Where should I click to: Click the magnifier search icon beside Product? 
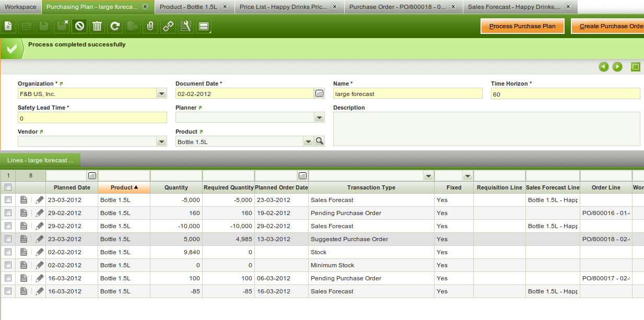point(319,141)
